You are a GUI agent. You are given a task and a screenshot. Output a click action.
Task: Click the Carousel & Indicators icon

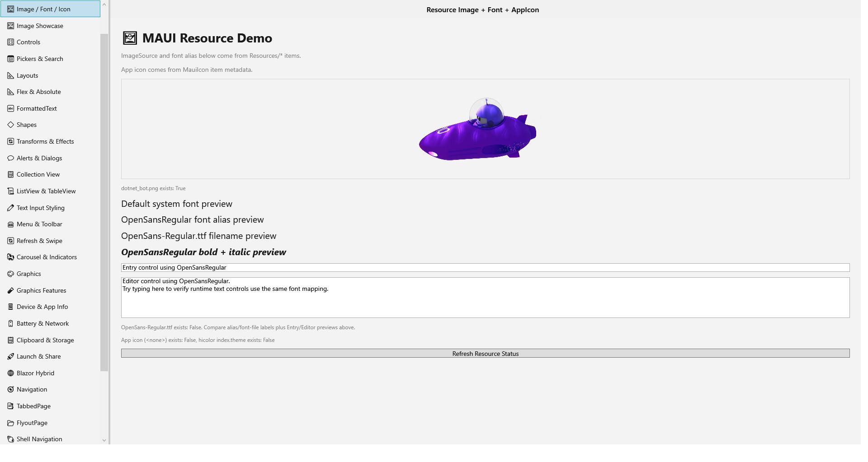(x=10, y=257)
